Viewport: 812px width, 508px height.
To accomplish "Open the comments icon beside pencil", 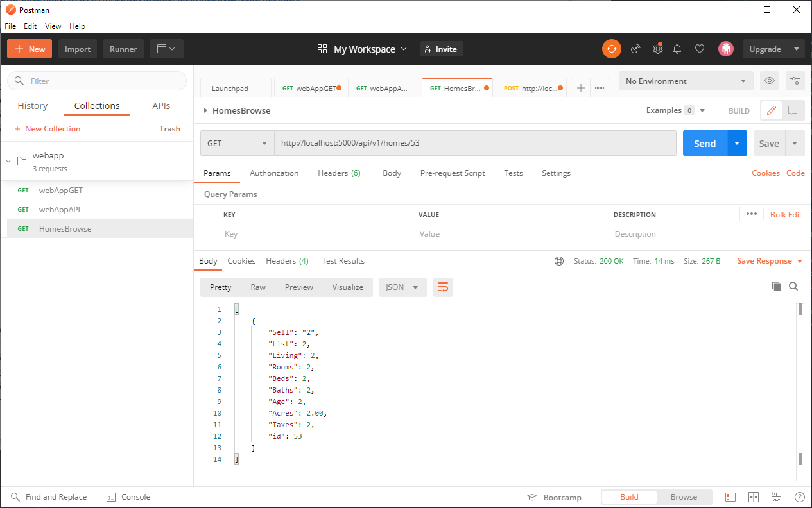I will [x=793, y=110].
